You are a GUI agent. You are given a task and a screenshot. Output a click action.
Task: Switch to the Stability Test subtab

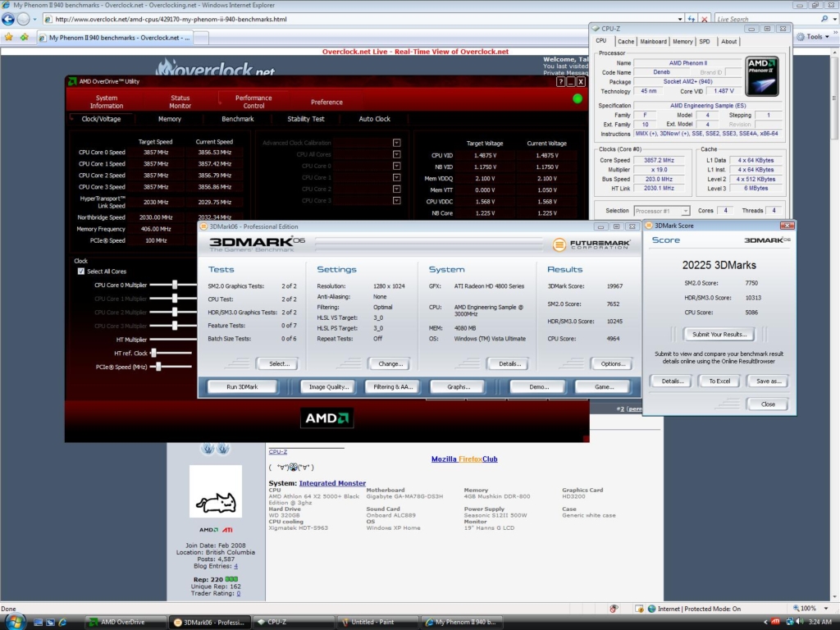pos(306,119)
